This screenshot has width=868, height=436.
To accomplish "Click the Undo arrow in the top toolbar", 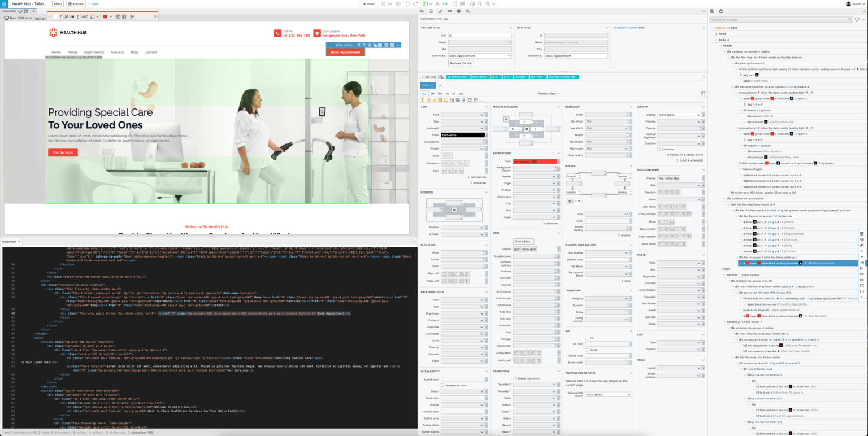I will 408,3.
